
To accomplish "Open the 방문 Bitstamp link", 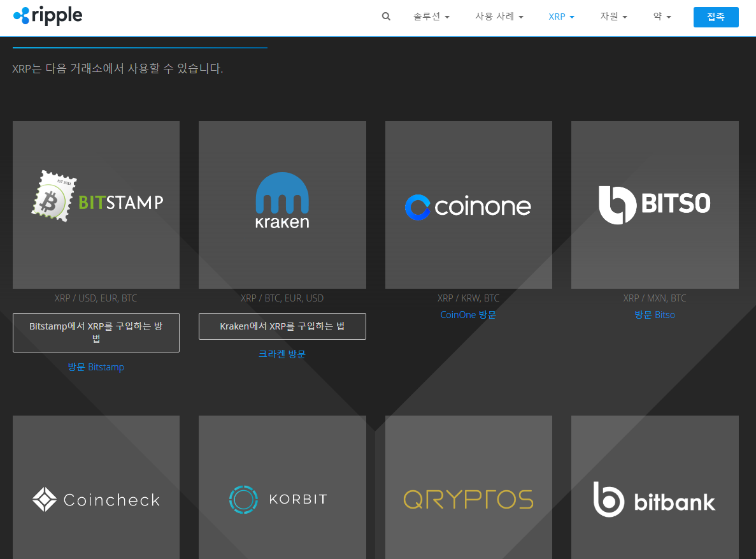I will pyautogui.click(x=96, y=367).
